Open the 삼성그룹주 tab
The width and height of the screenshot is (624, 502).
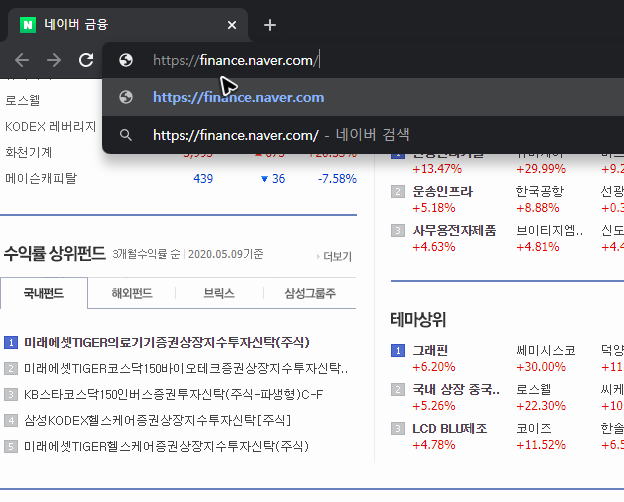tap(310, 293)
